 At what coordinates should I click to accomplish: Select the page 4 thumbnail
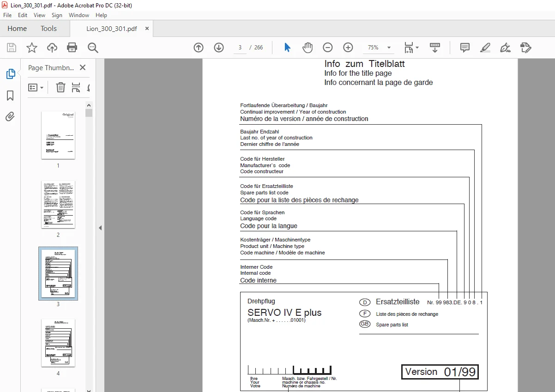pos(58,343)
